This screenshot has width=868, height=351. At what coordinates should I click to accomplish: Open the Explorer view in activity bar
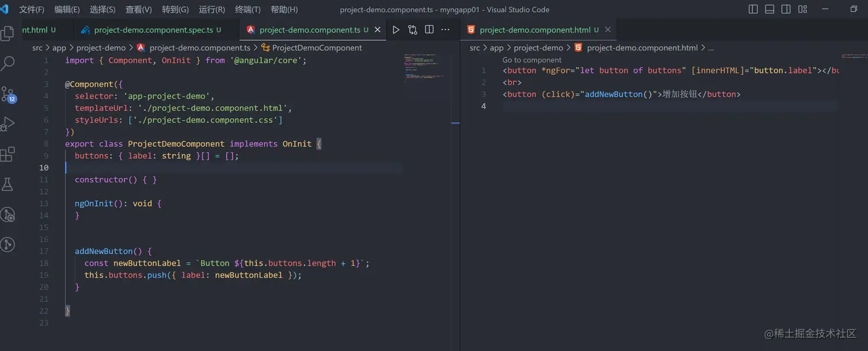pos(7,33)
